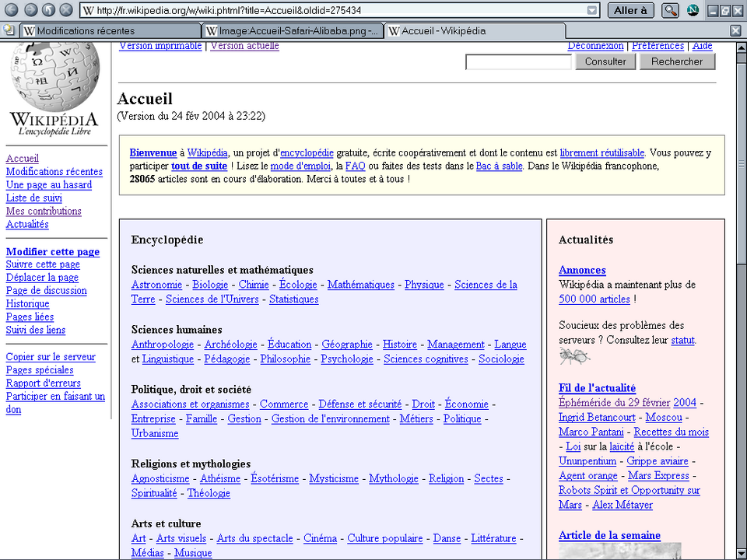
Task: Click the magnifying glass search icon
Action: click(x=670, y=10)
